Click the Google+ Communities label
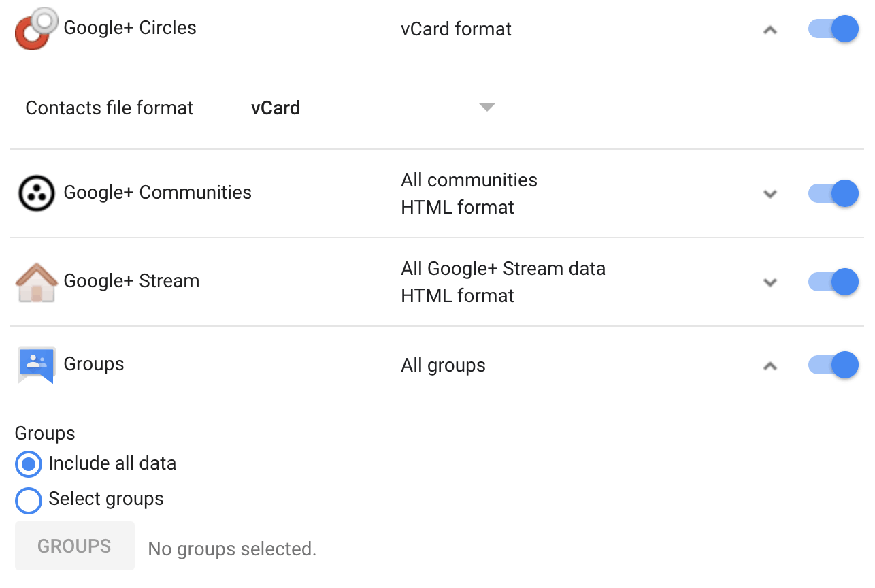875x588 pixels. [x=157, y=193]
